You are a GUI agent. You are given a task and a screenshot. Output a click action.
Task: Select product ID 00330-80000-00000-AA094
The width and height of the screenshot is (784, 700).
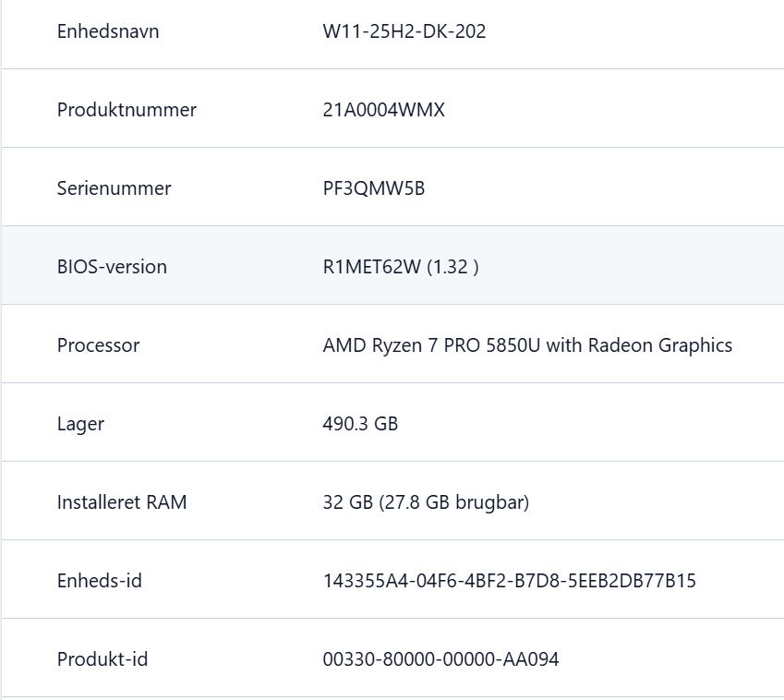coord(440,659)
